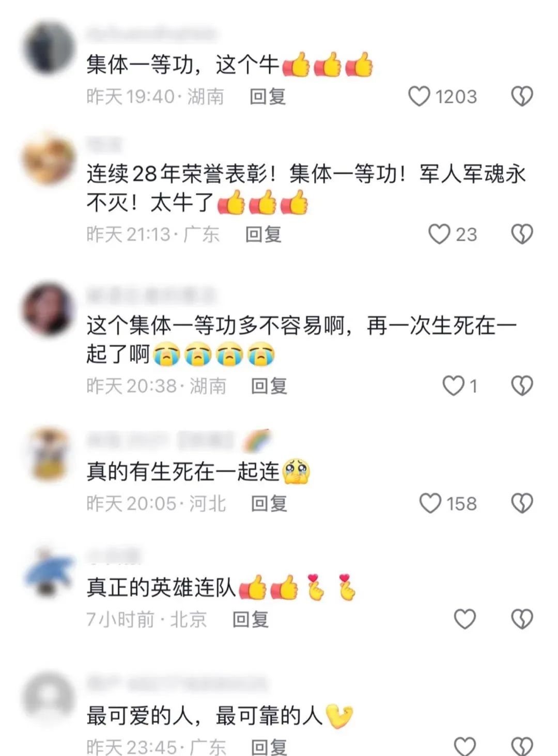Reply to the 昨天19:40 湖南 comment
Screen dimensions: 558x756
pyautogui.click(x=268, y=97)
